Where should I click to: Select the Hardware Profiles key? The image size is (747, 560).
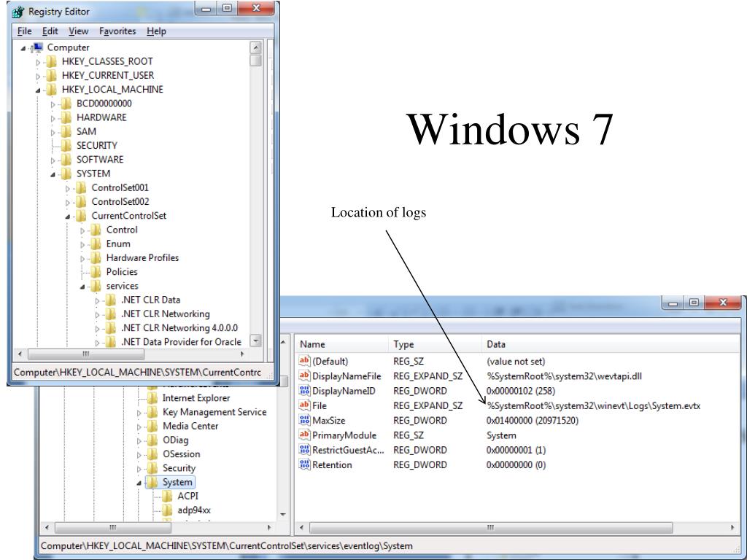pyautogui.click(x=142, y=257)
